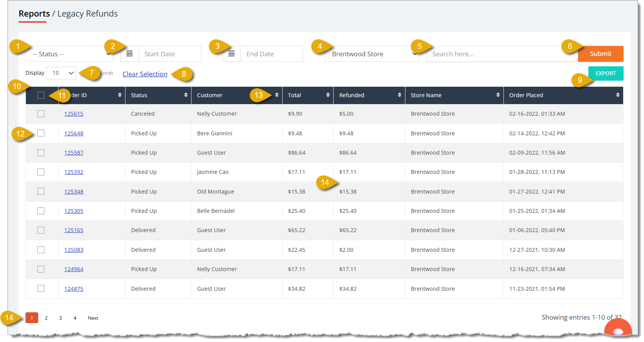The height and width of the screenshot is (342, 644).
Task: Go to page 4 of results
Action: click(75, 318)
